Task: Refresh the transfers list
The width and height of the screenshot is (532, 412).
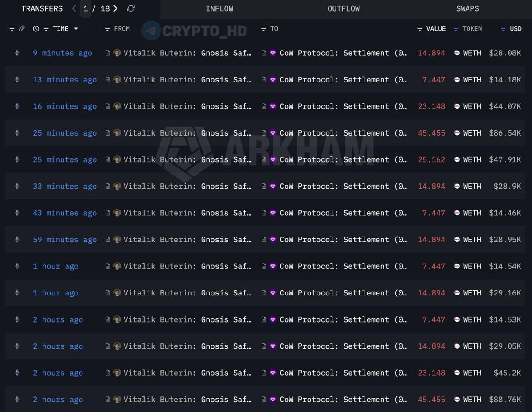Action: [x=130, y=8]
